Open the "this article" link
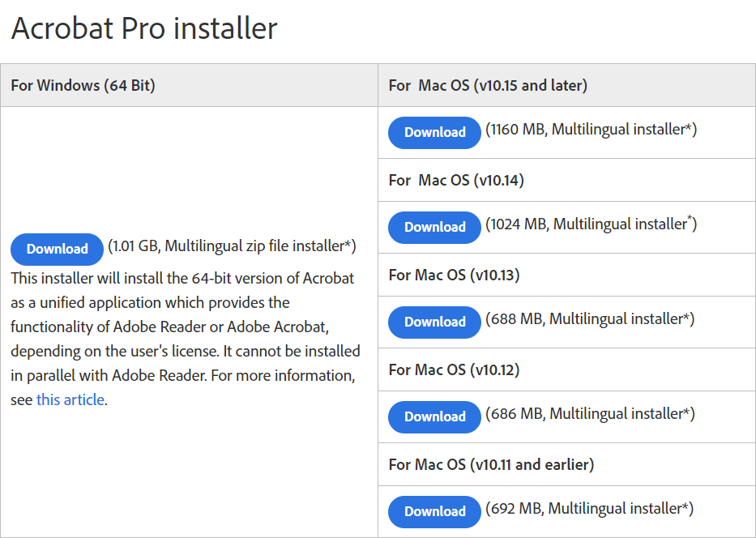The width and height of the screenshot is (756, 538). [x=70, y=399]
